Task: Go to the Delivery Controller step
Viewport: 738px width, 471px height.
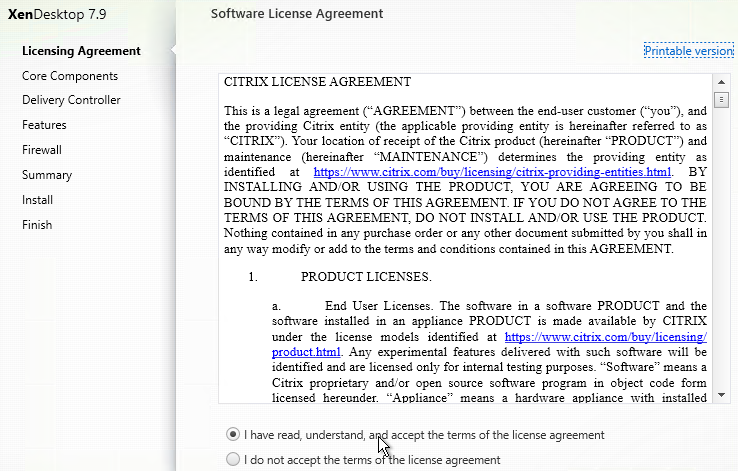Action: 71,100
